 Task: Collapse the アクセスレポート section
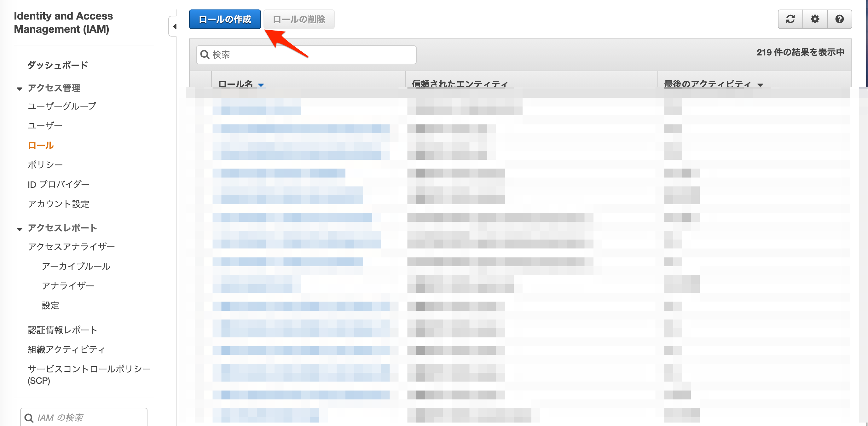coord(19,229)
